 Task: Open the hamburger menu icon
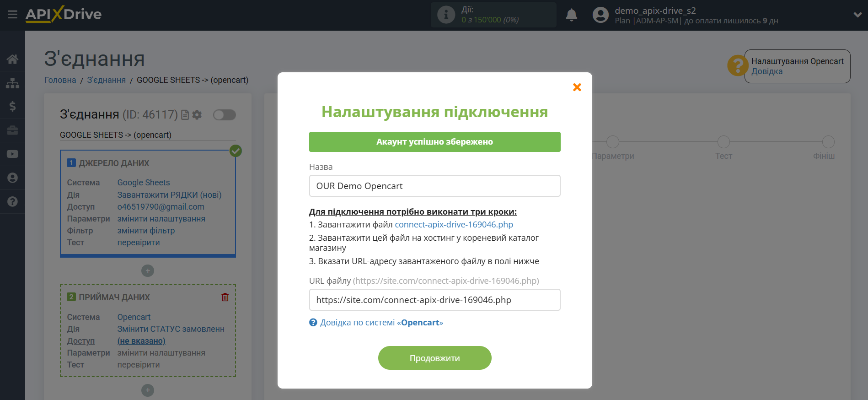click(x=12, y=15)
